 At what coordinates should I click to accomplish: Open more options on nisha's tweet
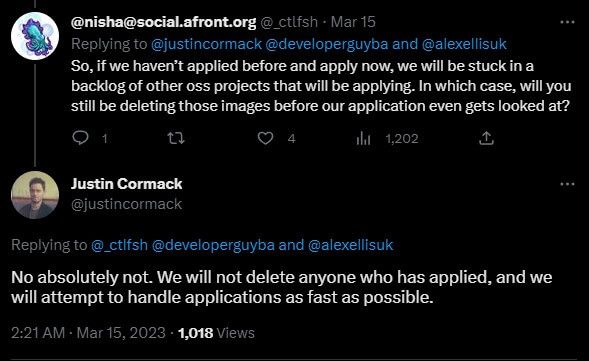pyautogui.click(x=567, y=23)
